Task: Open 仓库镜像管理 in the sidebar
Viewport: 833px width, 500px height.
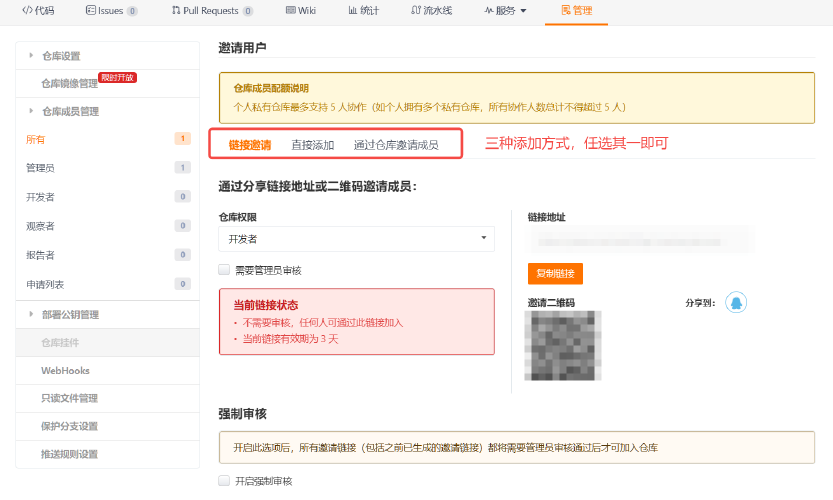Action: [70, 84]
